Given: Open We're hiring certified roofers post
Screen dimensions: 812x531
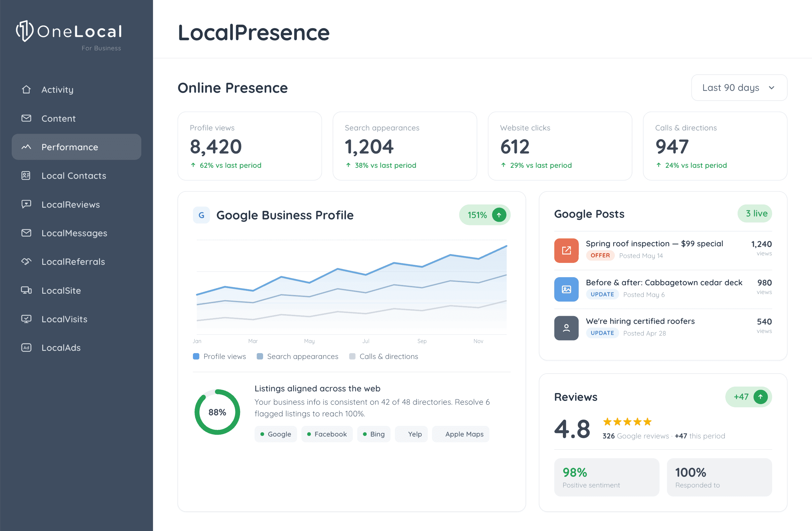Looking at the screenshot, I should 663,328.
